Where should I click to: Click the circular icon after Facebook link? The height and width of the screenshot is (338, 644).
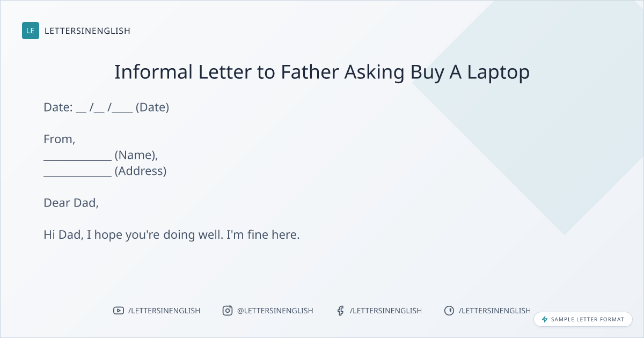pyautogui.click(x=449, y=311)
